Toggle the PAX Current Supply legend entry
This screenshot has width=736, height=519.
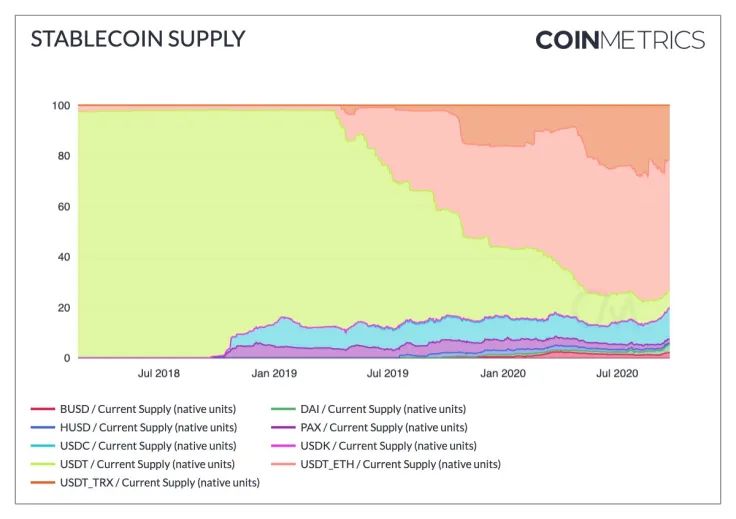click(x=369, y=427)
